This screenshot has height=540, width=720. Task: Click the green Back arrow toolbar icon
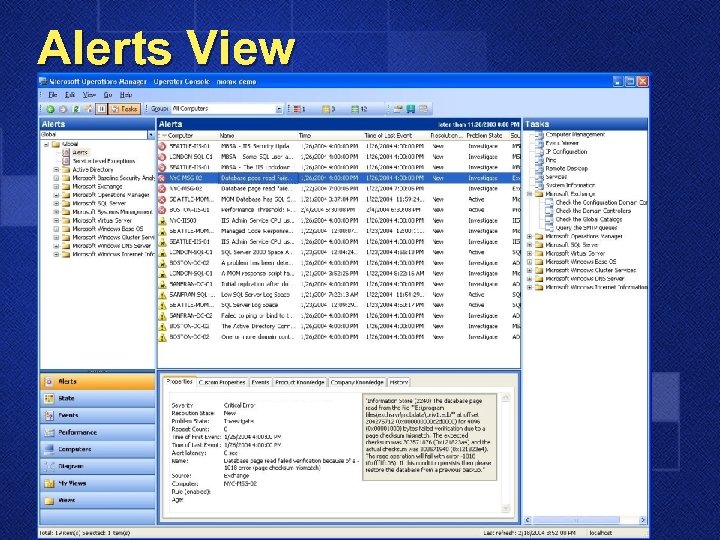[x=51, y=109]
